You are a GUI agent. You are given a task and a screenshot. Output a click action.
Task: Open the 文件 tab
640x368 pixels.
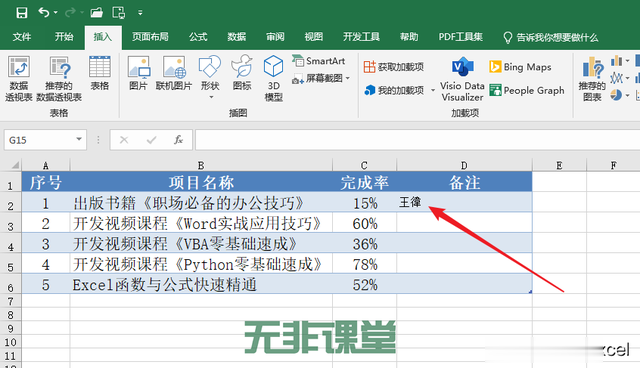(22, 37)
